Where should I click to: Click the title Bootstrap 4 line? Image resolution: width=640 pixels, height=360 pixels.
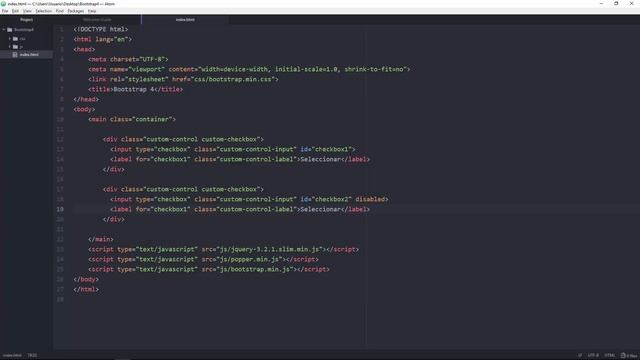pos(136,89)
